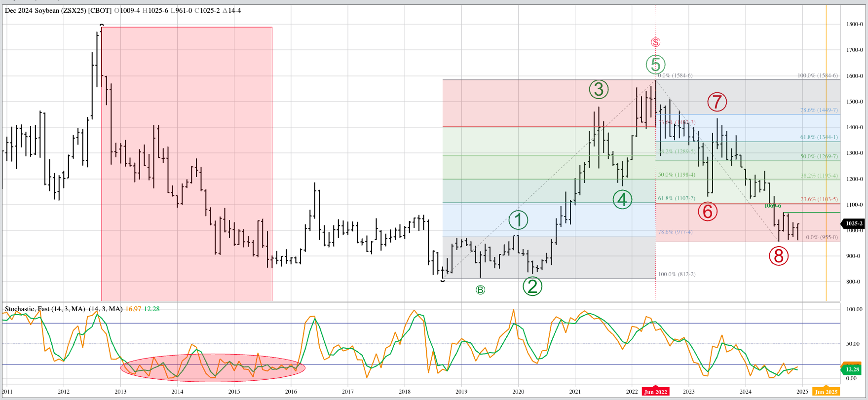868x400 pixels.
Task: Click the green circled wave 5 marker
Action: point(655,64)
